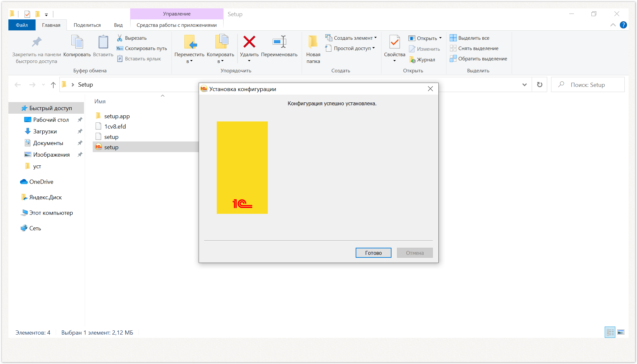Refresh the Setup folder view
The width and height of the screenshot is (637, 364).
tap(540, 85)
